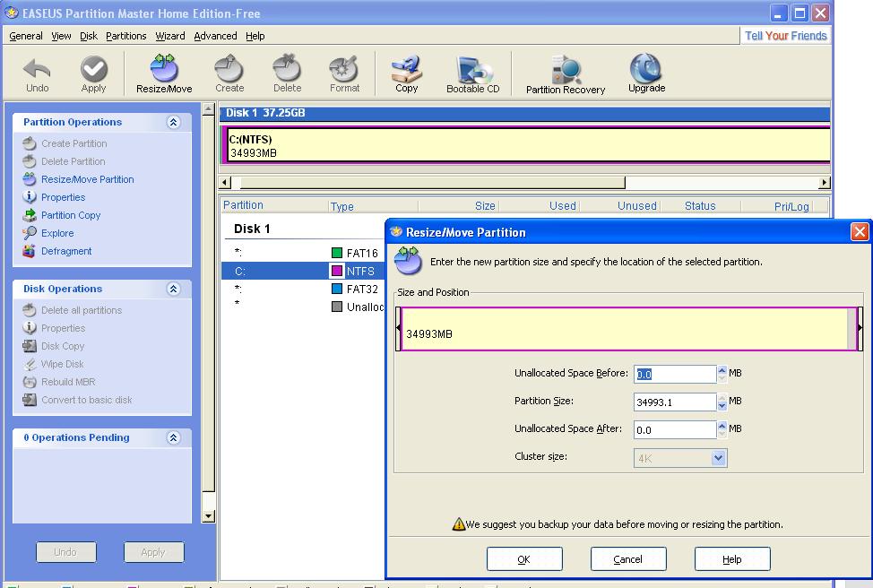This screenshot has width=873, height=588.
Task: Collapse the Partition Operations panel
Action: pos(173,122)
